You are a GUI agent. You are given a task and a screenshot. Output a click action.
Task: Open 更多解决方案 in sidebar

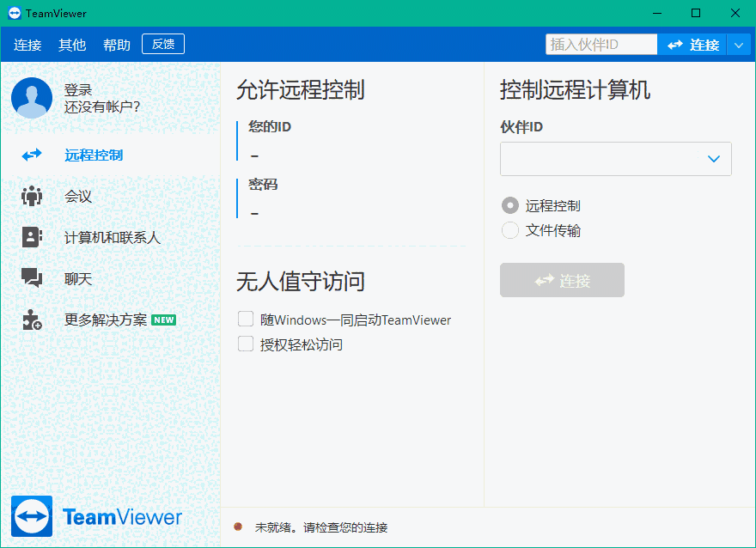pos(31,320)
